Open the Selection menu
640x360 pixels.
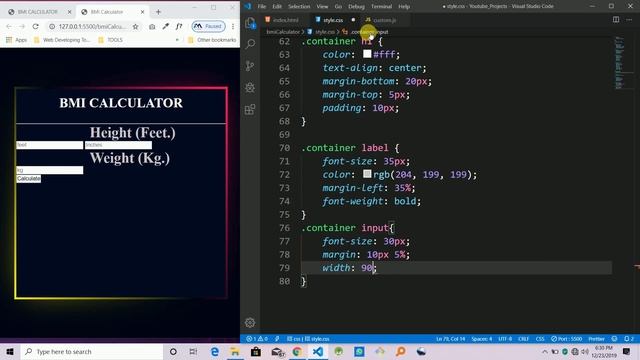tap(299, 7)
